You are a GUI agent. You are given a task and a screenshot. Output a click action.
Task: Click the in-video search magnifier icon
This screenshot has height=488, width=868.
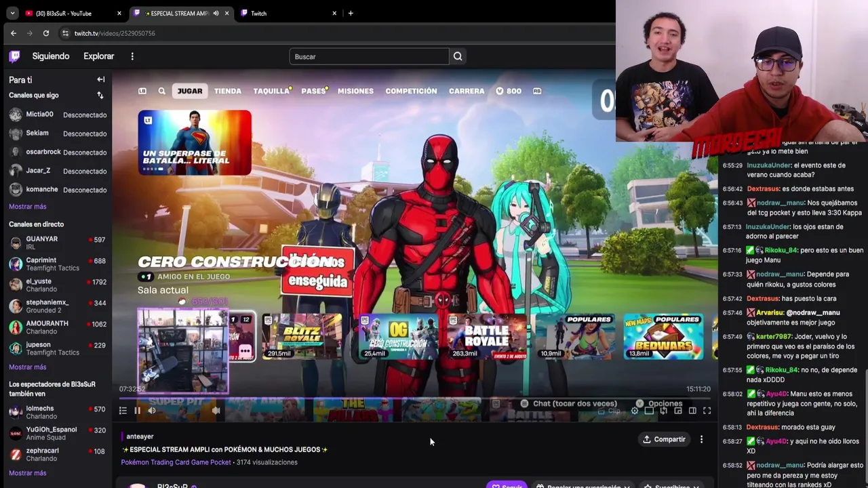click(x=161, y=91)
